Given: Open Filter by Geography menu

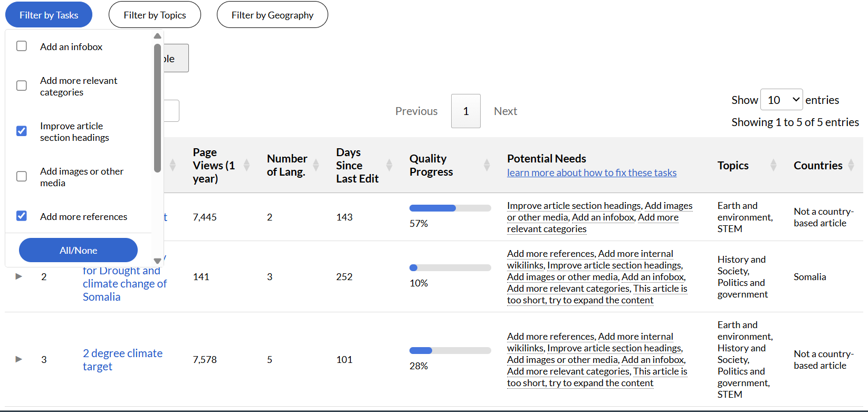Looking at the screenshot, I should (272, 15).
